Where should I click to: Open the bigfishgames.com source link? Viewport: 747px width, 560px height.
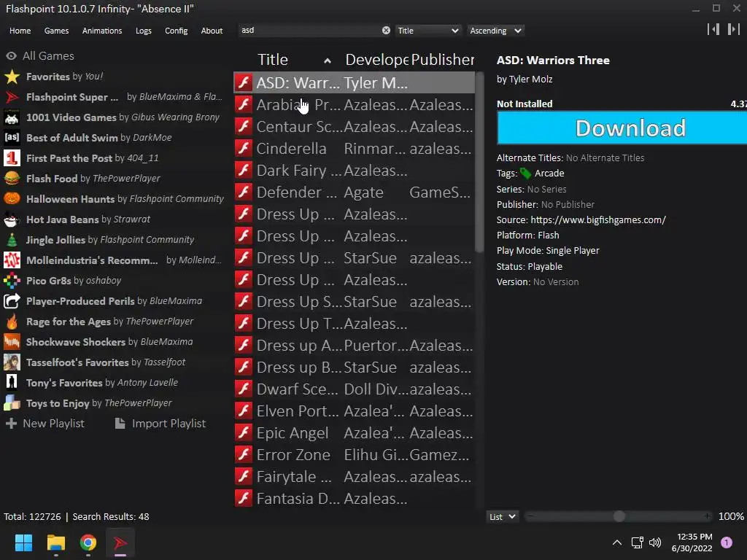click(x=598, y=220)
